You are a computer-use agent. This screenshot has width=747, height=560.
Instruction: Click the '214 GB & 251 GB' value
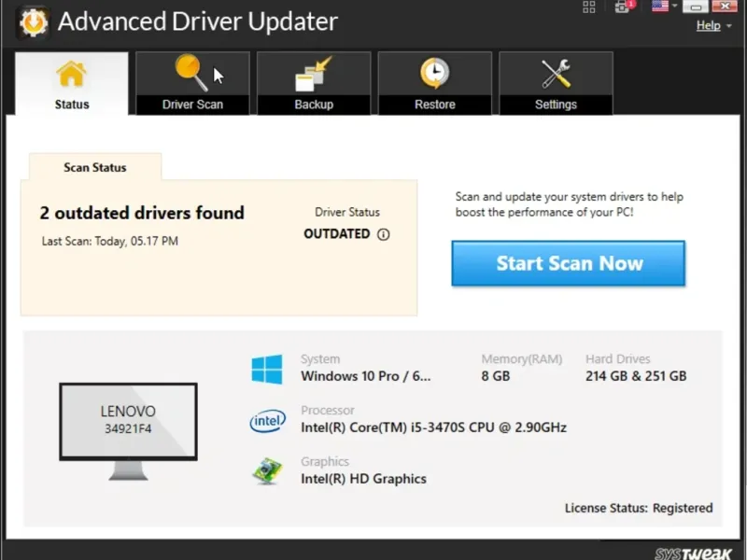coord(636,376)
